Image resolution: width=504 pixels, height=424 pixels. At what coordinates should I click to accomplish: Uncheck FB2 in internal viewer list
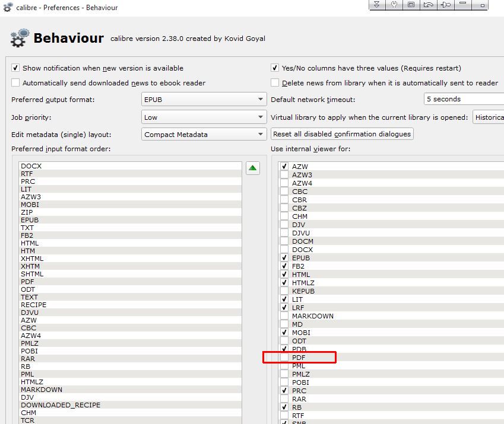284,266
